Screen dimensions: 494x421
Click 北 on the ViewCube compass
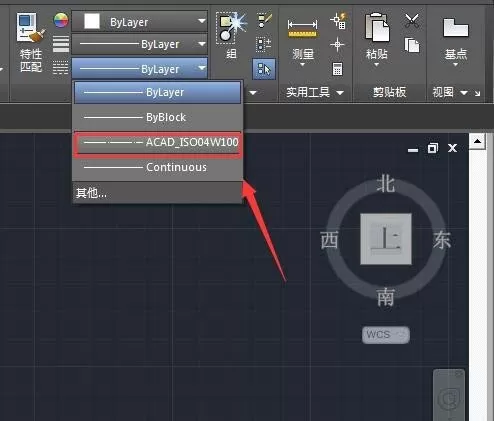386,184
